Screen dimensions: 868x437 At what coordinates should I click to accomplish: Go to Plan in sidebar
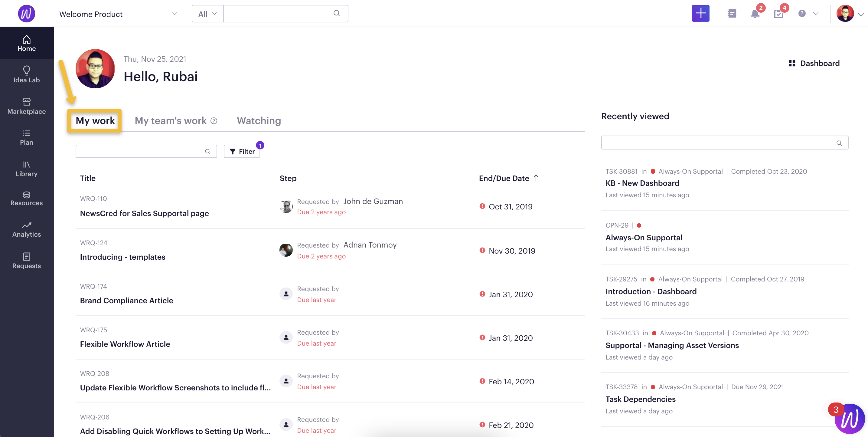(27, 137)
